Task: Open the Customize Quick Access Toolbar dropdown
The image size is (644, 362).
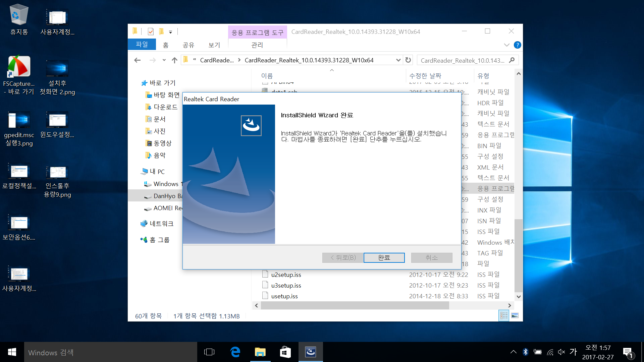Action: pos(170,32)
